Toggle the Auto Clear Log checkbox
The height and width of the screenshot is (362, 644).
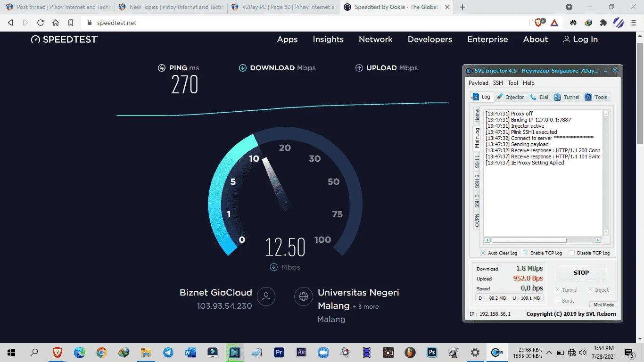483,253
